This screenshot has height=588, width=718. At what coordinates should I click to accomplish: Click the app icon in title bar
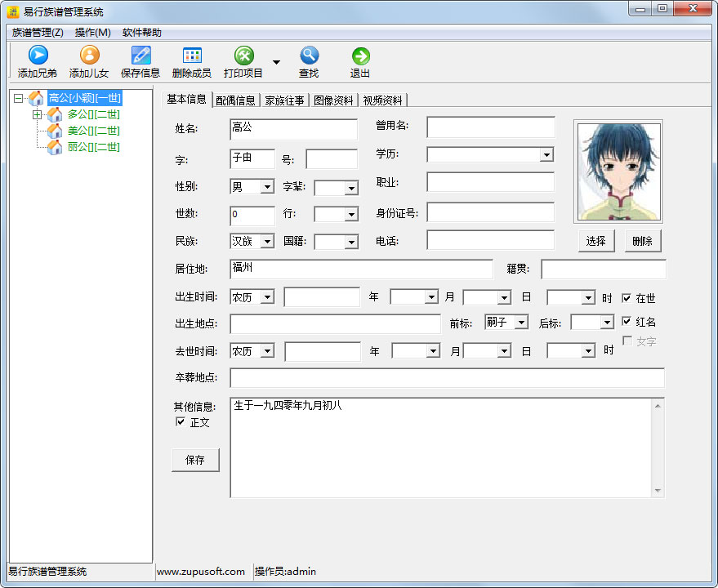(x=13, y=11)
